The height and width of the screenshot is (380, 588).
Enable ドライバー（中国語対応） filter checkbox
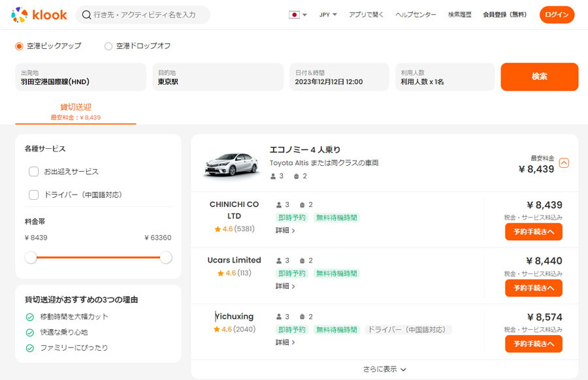[x=34, y=195]
